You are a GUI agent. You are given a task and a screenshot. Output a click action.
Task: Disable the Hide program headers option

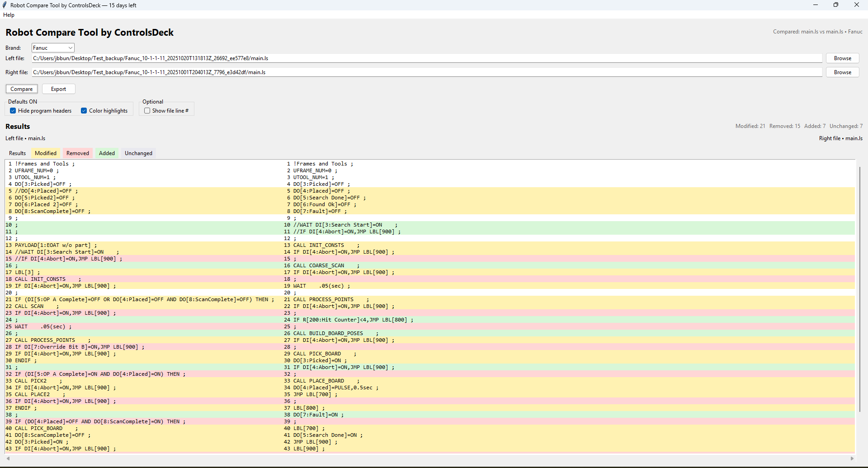coord(13,110)
